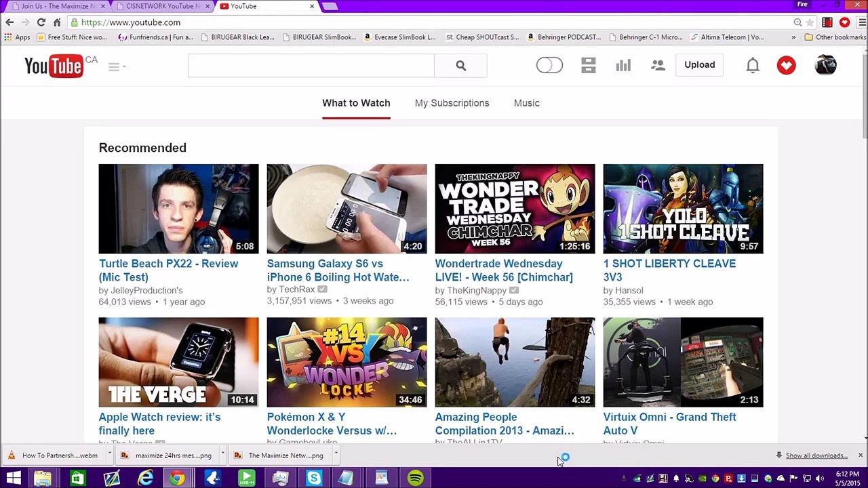Open the analytics bar chart icon

point(623,65)
